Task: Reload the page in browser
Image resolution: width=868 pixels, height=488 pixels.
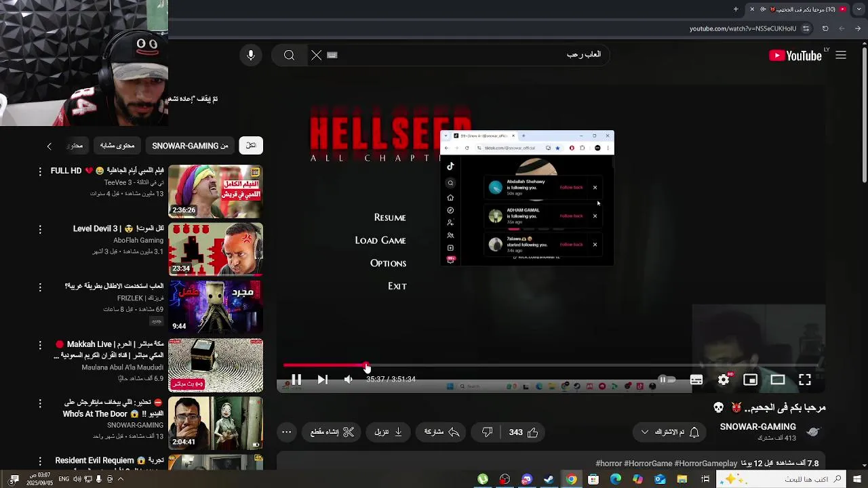Action: (825, 28)
